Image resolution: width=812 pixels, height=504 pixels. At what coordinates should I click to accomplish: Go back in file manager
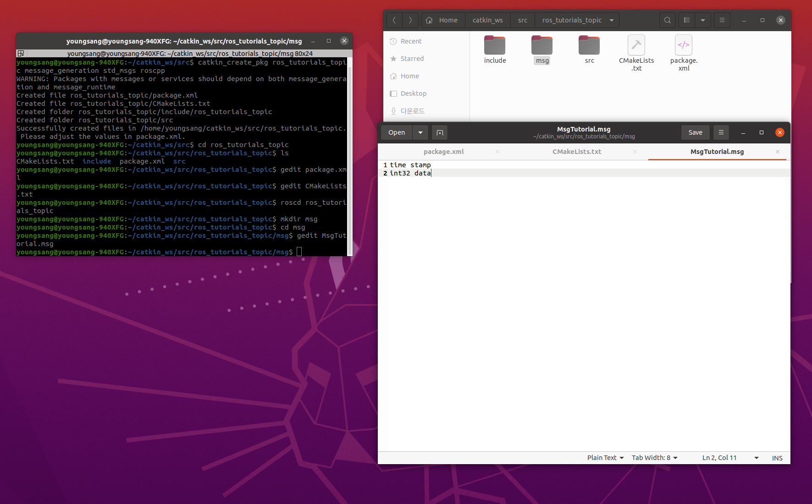(x=394, y=20)
